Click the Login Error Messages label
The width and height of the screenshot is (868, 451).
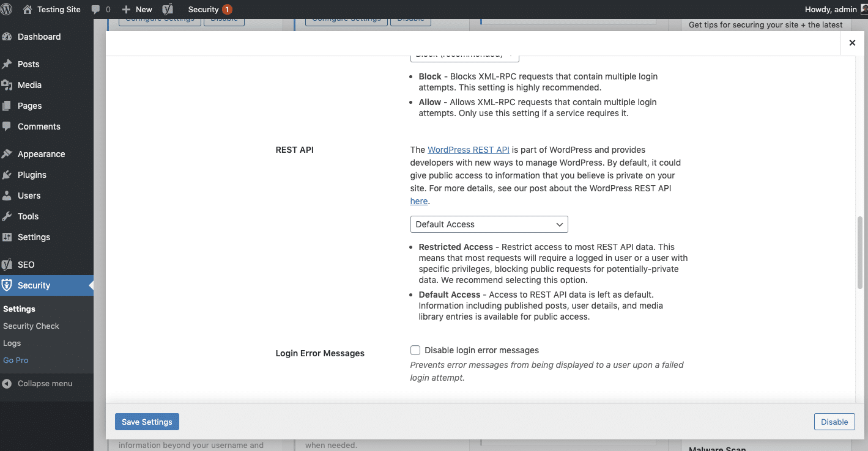(x=320, y=353)
